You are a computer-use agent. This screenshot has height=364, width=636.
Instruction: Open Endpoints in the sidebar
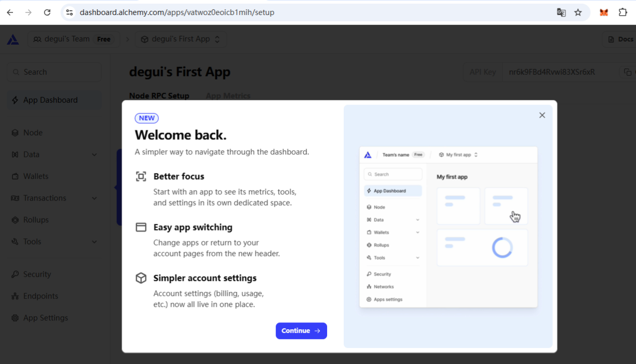tap(54, 296)
